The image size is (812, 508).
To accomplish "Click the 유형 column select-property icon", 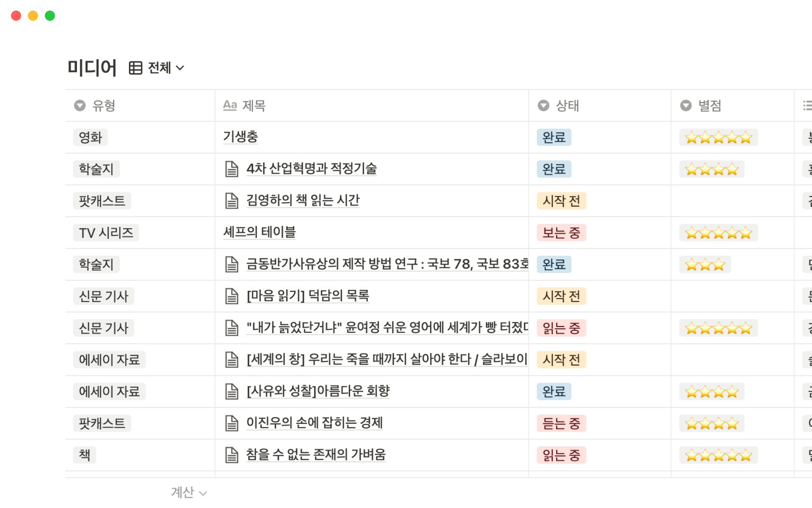I will 80,105.
